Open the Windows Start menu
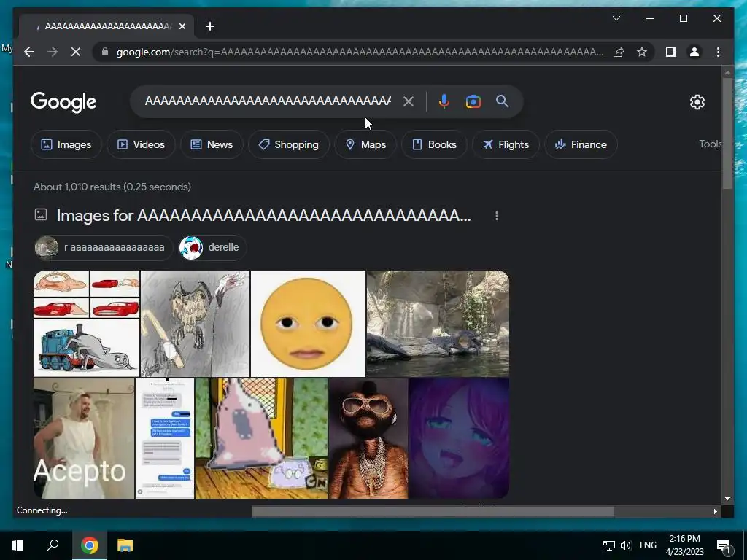Screen dimensions: 747x560 pyautogui.click(x=18, y=545)
